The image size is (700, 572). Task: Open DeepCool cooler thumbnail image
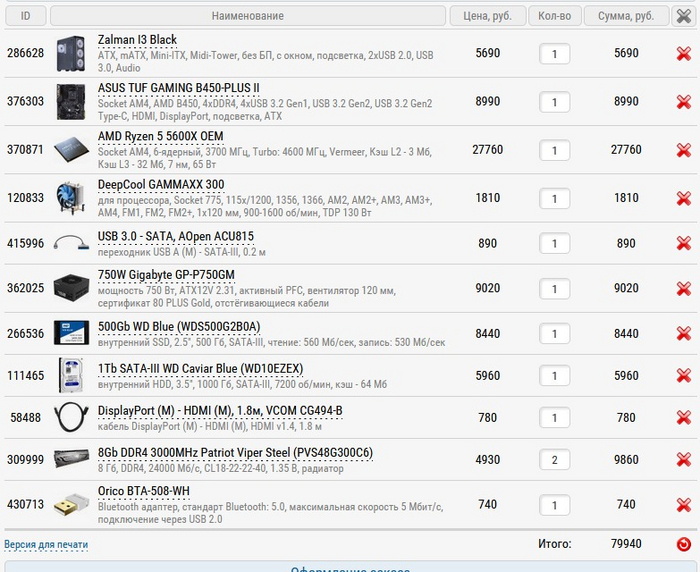coord(71,198)
